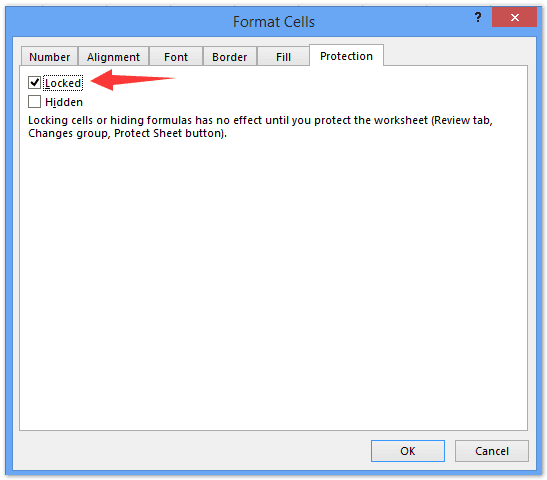
Task: Select the Protection tab
Action: (x=346, y=56)
